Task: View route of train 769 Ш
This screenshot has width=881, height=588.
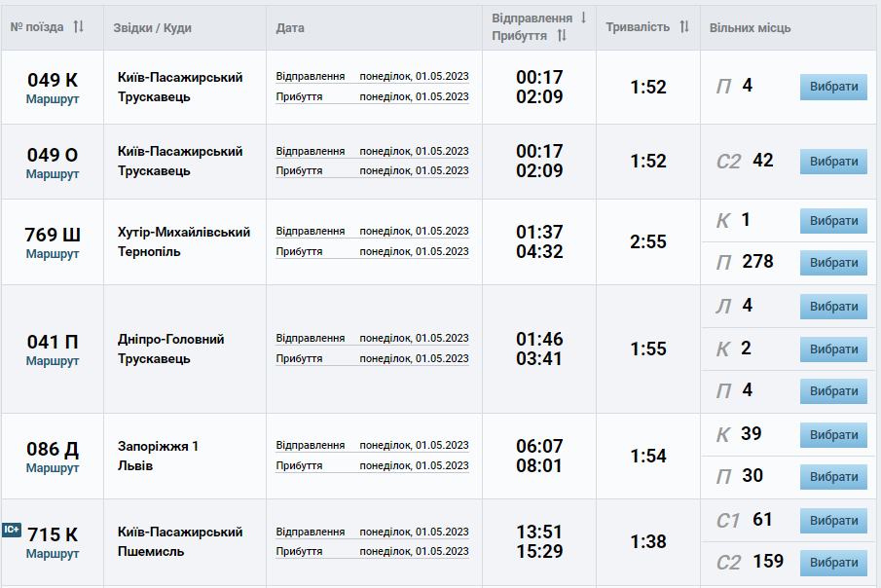Action: coord(53,254)
